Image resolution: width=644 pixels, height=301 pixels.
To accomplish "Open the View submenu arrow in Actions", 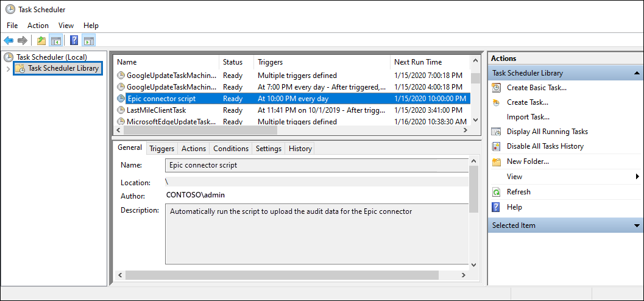I will pos(637,177).
